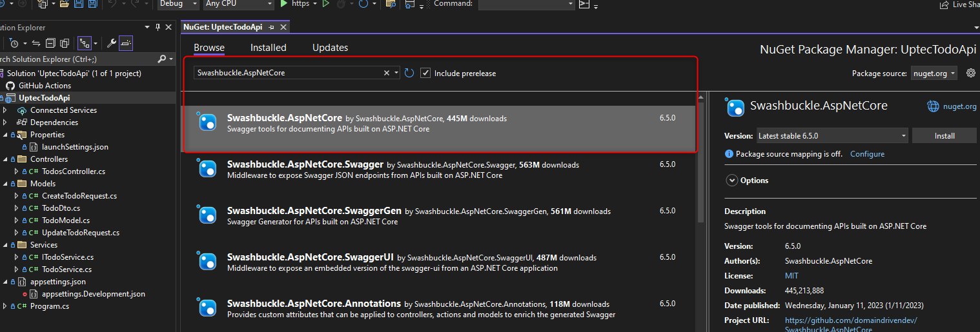The image size is (980, 332).
Task: Switch to the Updates tab
Action: tap(330, 48)
